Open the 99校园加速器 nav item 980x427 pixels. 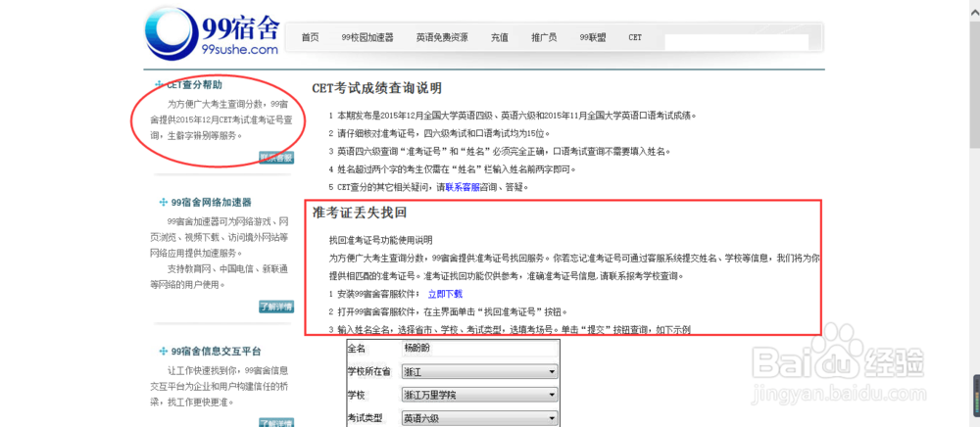pos(367,37)
